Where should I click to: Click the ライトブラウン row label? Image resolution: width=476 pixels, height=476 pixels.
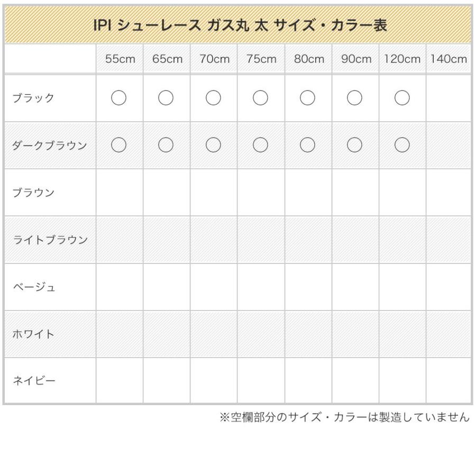click(49, 240)
